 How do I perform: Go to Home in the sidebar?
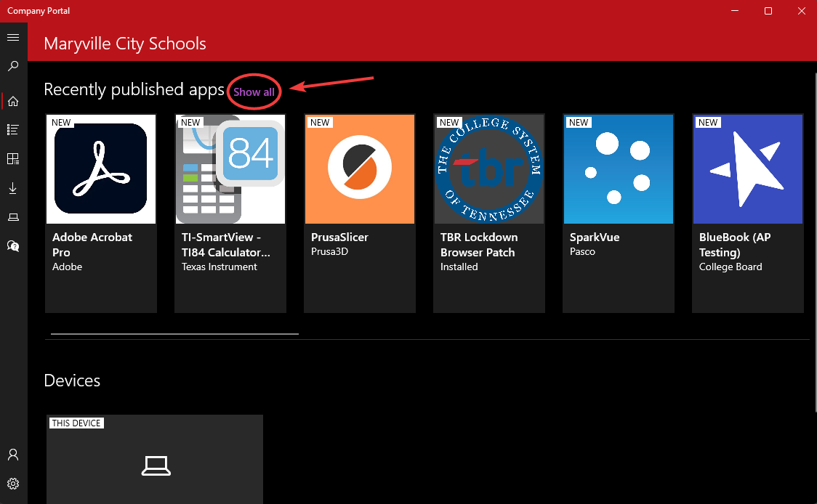point(13,101)
